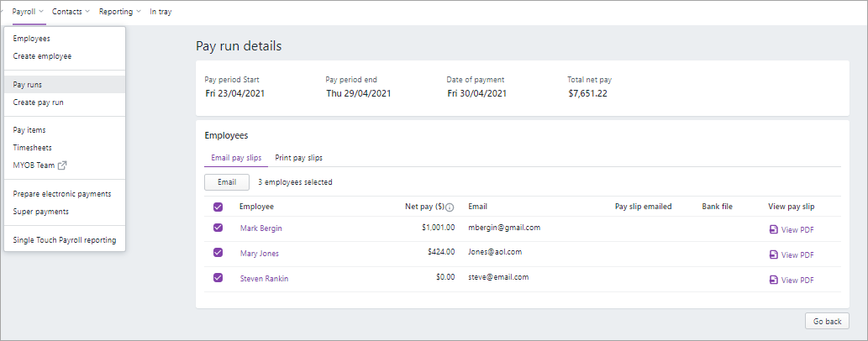Click the info icon beside Net pay ($)
868x341 pixels.
point(450,207)
